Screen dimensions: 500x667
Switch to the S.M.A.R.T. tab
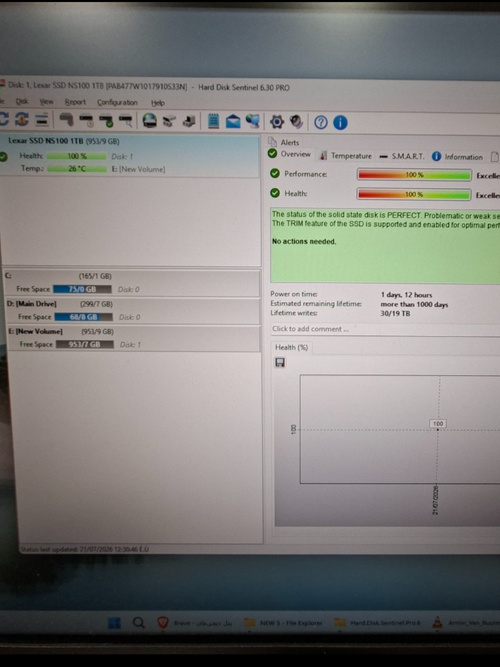click(x=402, y=157)
